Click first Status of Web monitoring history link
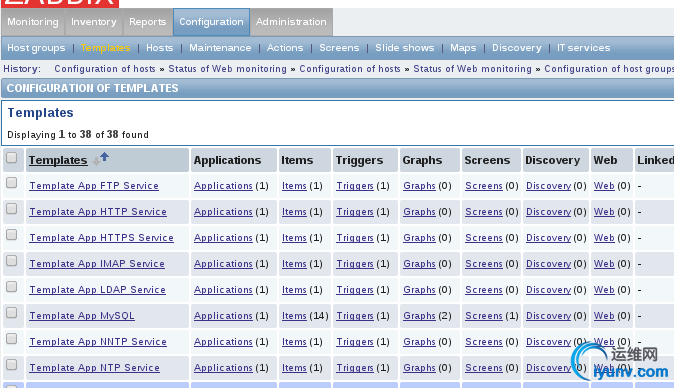Screen dimensions: 674x388 click(x=227, y=69)
